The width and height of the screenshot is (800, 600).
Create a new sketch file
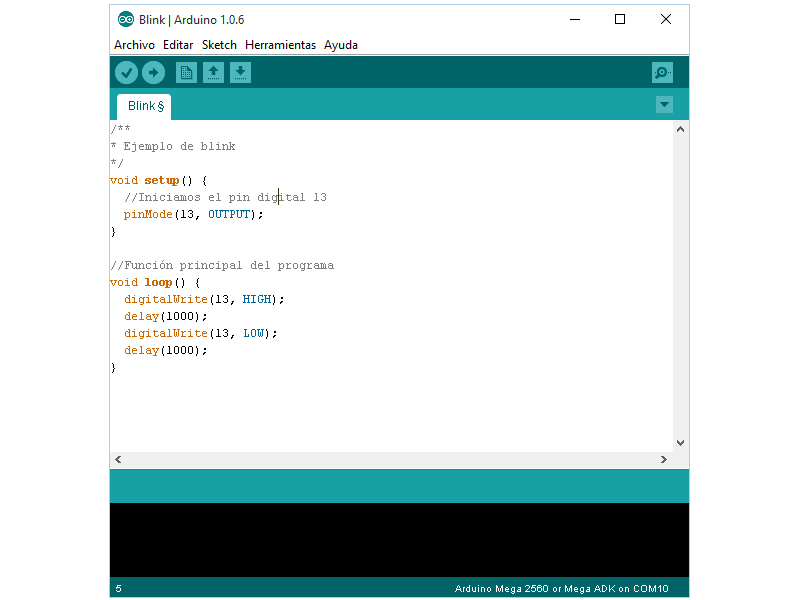pos(186,72)
